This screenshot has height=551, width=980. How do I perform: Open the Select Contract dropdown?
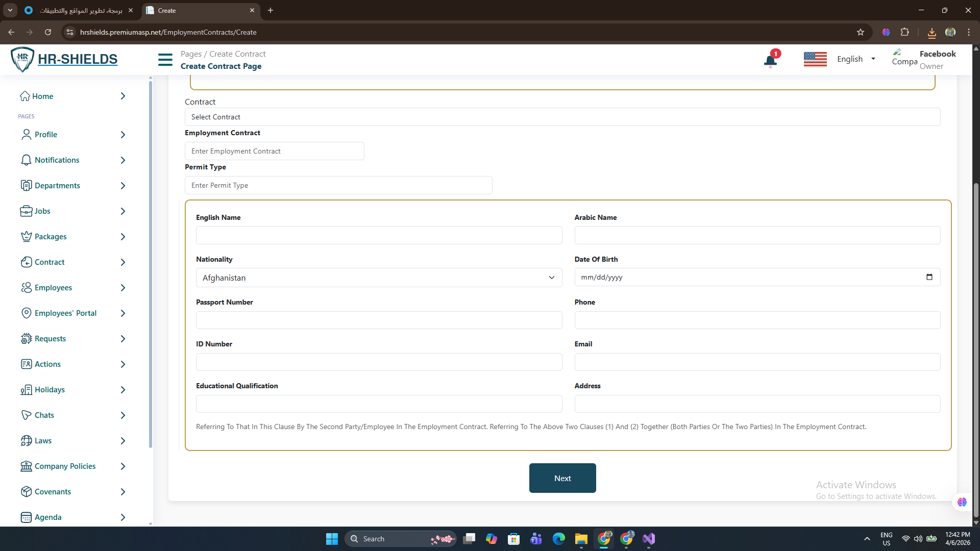562,117
